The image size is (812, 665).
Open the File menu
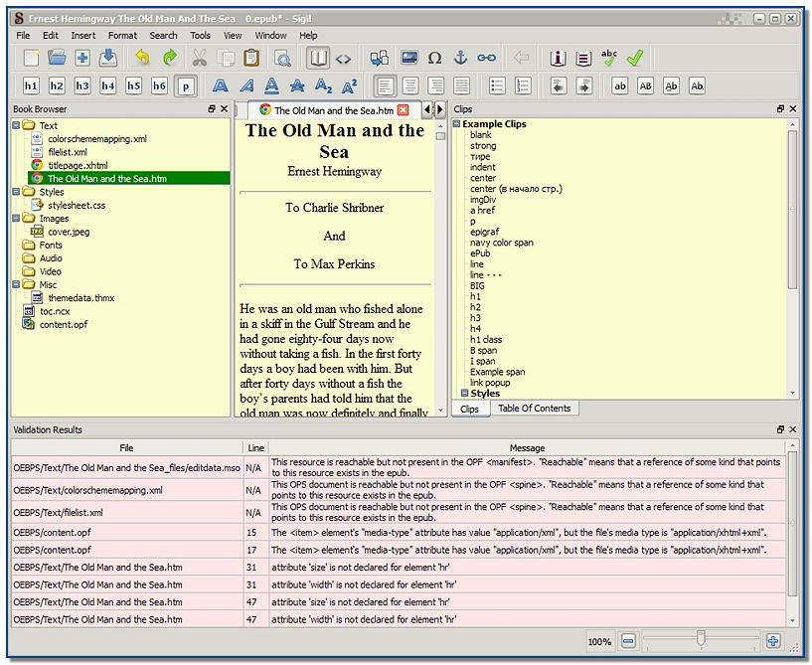tap(23, 35)
